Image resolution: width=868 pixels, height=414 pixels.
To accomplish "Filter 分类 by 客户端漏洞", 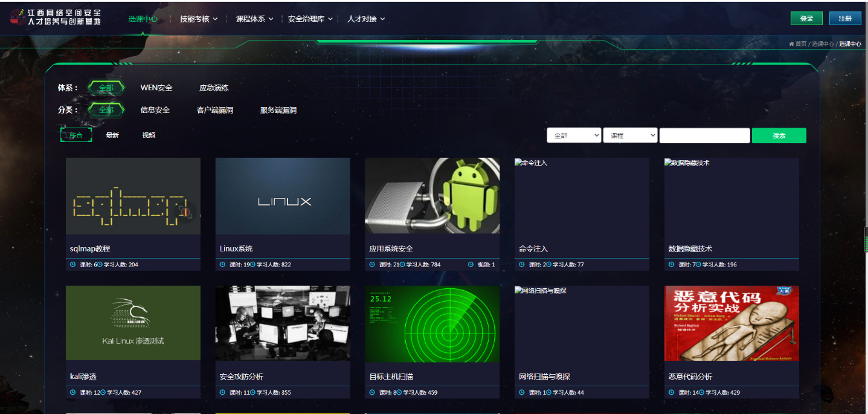I will pyautogui.click(x=215, y=110).
